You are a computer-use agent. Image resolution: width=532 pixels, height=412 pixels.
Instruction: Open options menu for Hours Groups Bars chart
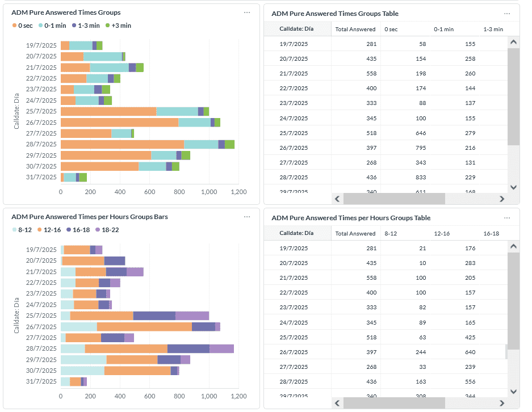click(x=246, y=217)
